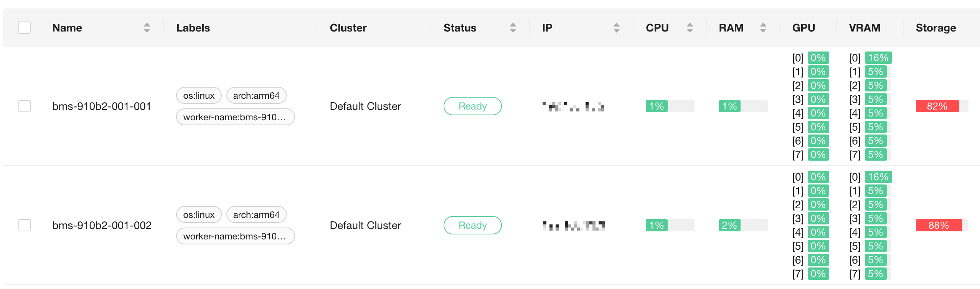Open the bms-910b2-001-002 worker name

(x=102, y=225)
